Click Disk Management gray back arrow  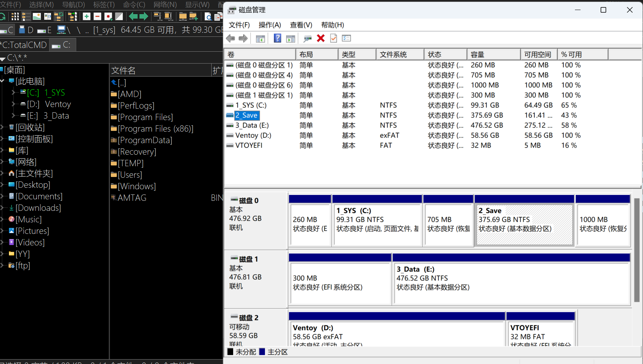point(231,38)
